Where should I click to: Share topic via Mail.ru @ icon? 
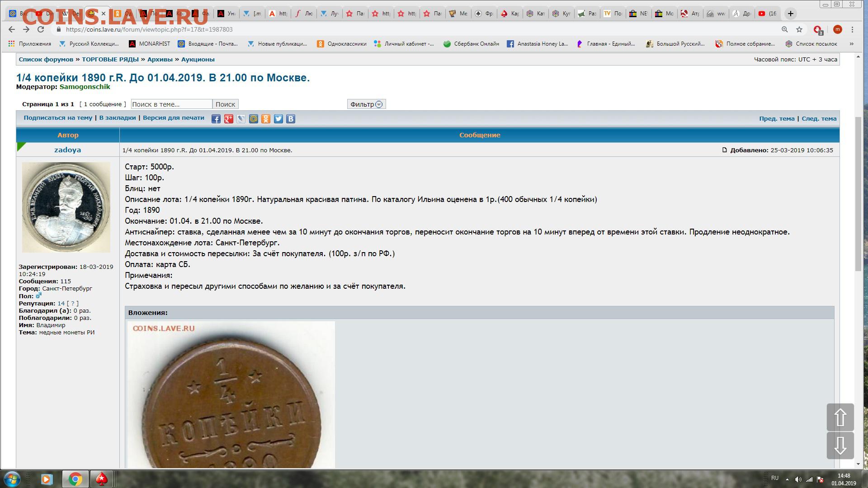coord(254,119)
